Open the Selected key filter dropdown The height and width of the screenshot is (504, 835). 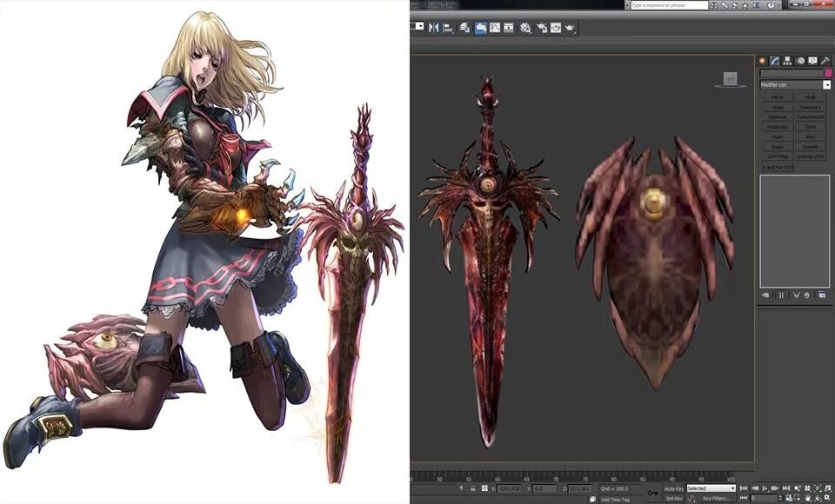(x=711, y=488)
